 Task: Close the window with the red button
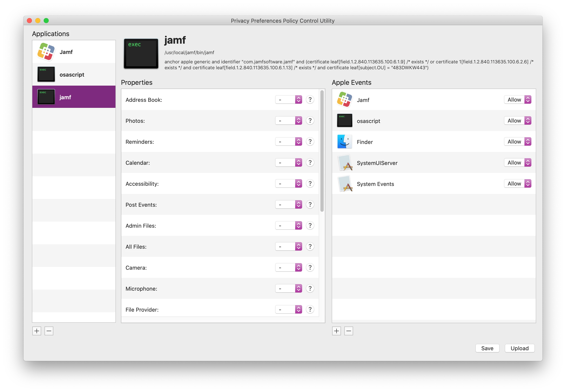[x=29, y=21]
